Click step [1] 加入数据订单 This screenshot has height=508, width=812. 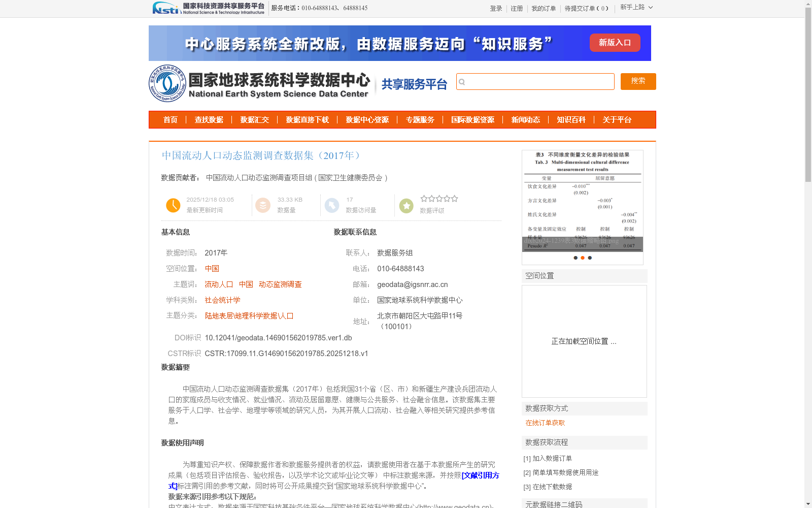point(548,458)
